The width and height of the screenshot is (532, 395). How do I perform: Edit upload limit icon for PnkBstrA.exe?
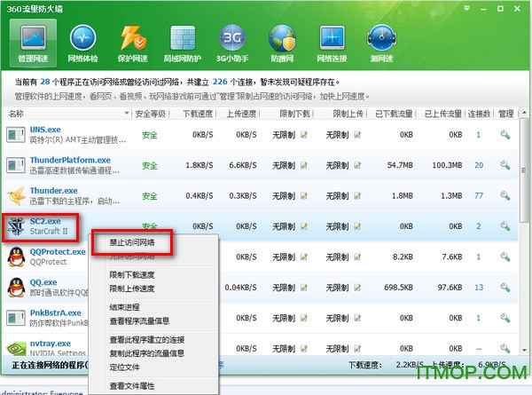tap(357, 318)
